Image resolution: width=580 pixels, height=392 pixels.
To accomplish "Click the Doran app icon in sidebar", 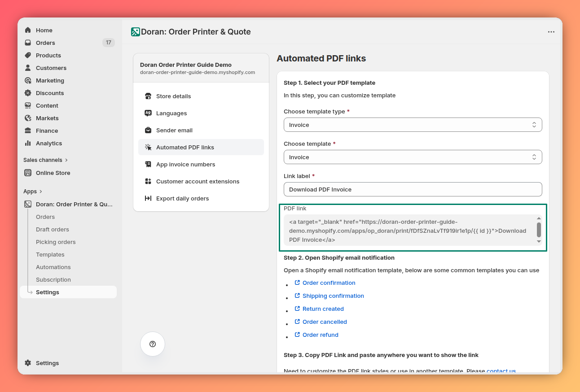I will pyautogui.click(x=28, y=204).
